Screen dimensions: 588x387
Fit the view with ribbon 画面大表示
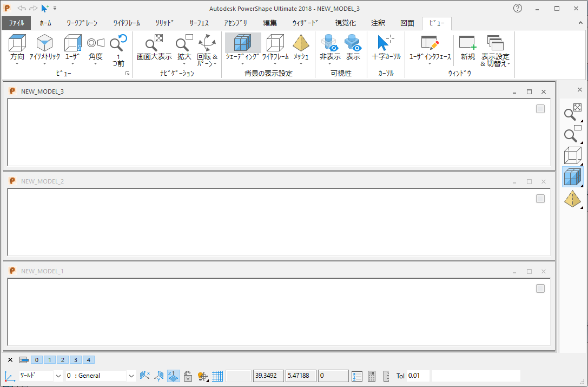[154, 43]
